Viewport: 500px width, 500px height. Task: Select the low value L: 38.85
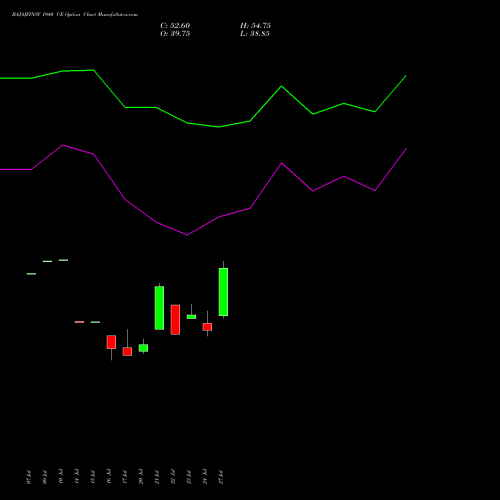tap(255, 34)
